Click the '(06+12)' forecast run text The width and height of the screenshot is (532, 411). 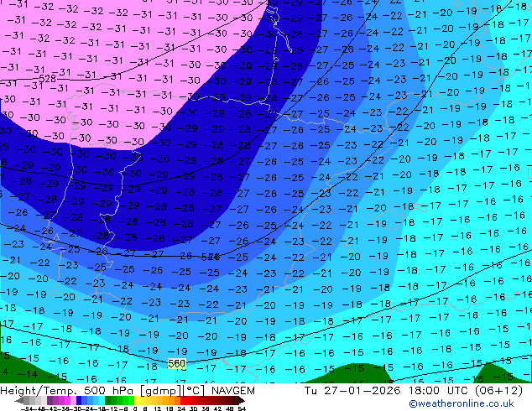click(498, 391)
